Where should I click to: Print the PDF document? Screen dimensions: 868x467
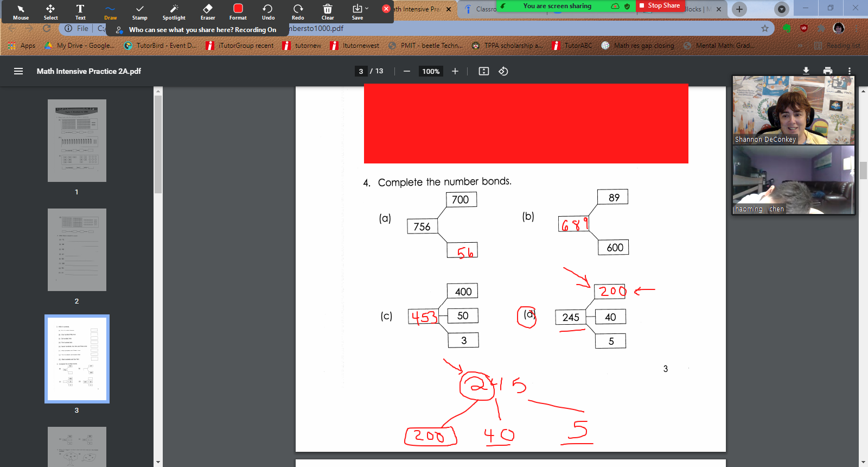(x=828, y=71)
